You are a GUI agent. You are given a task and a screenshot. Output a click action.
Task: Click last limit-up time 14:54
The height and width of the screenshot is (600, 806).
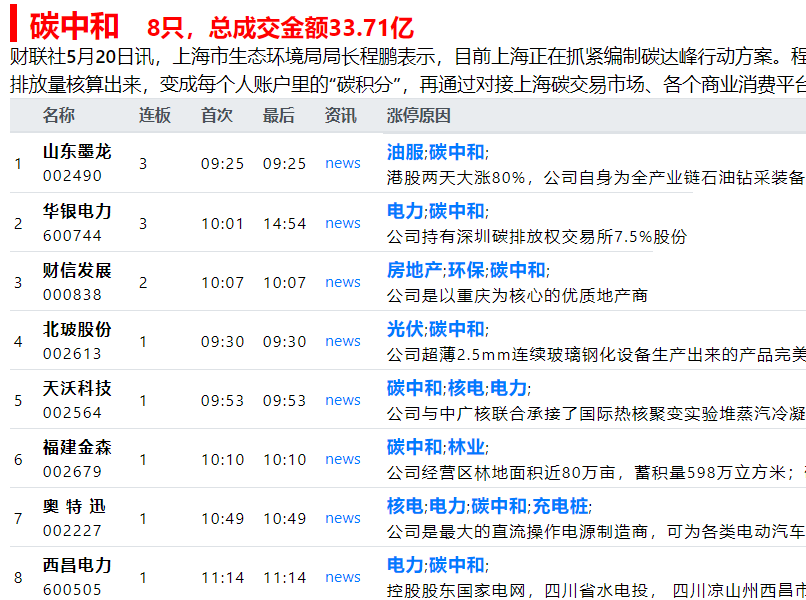284,224
